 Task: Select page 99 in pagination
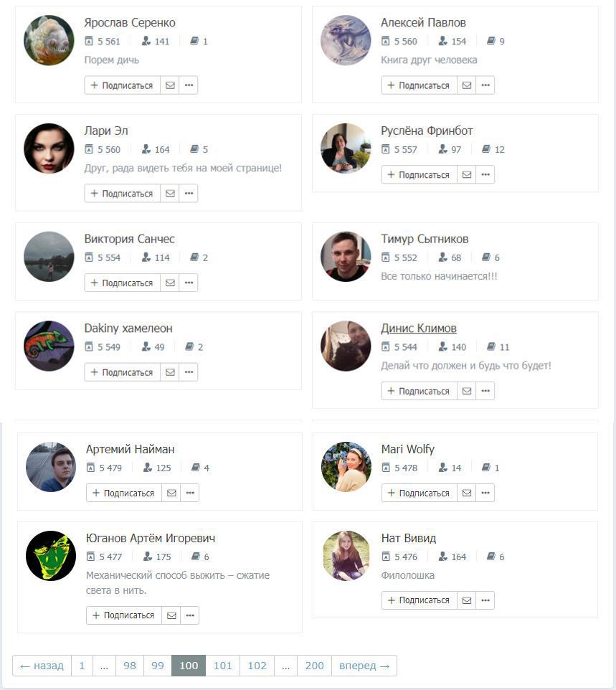coord(158,666)
